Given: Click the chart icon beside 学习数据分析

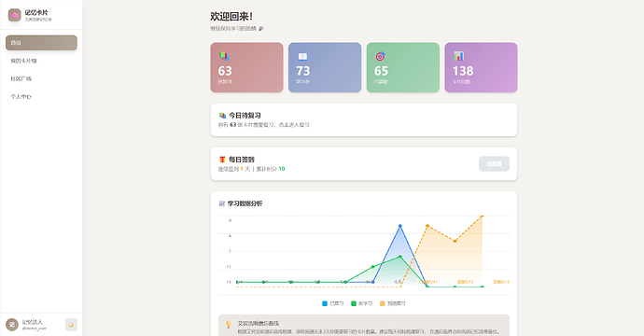Looking at the screenshot, I should pyautogui.click(x=222, y=203).
